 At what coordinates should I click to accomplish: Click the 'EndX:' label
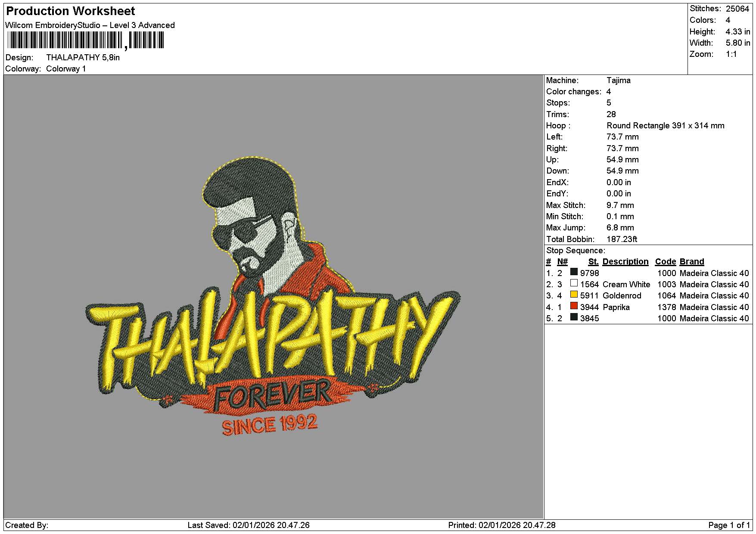click(x=557, y=183)
